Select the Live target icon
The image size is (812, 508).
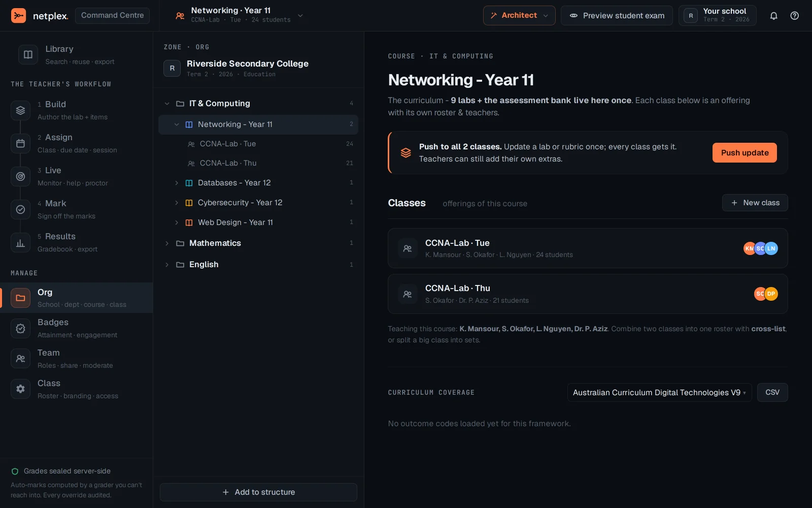click(x=20, y=176)
